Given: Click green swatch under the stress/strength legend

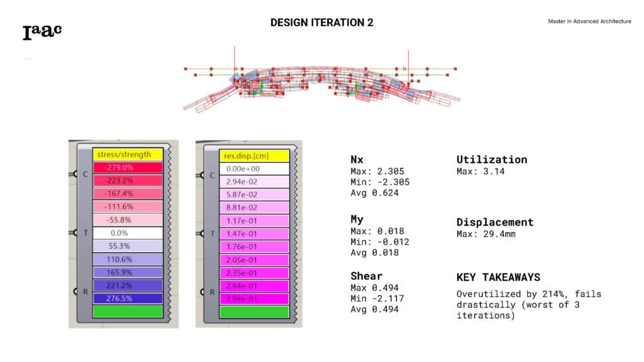Looking at the screenshot, I should coord(128,312).
